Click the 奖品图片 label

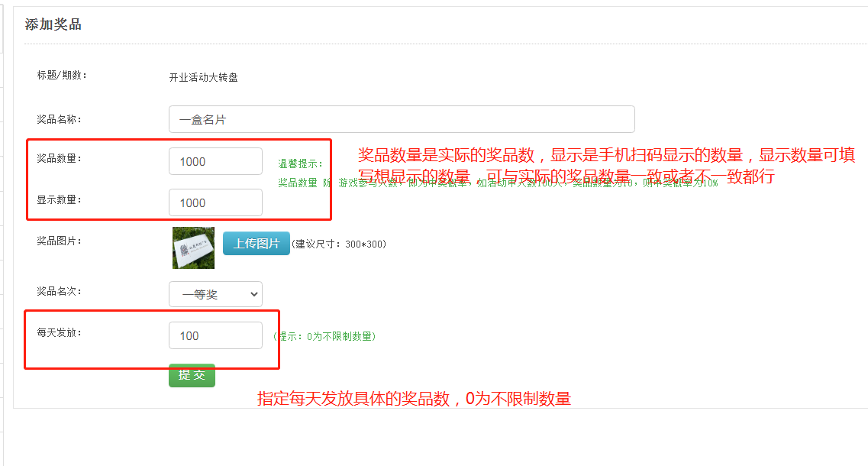tap(59, 241)
